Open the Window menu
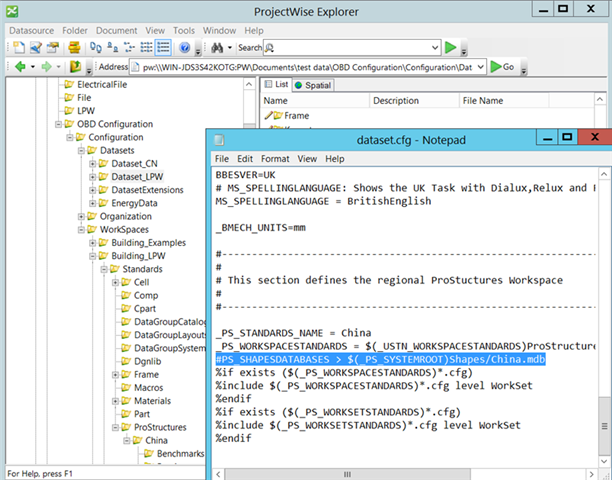The height and width of the screenshot is (480, 612). click(x=219, y=30)
